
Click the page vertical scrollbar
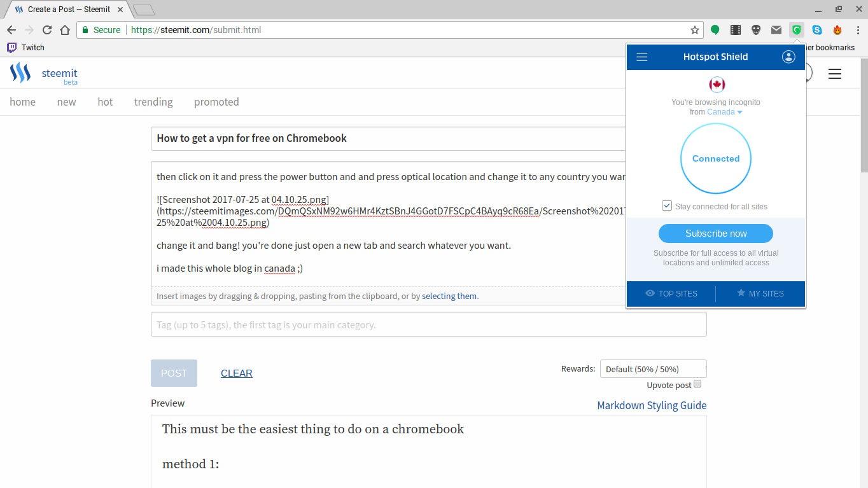(864, 115)
